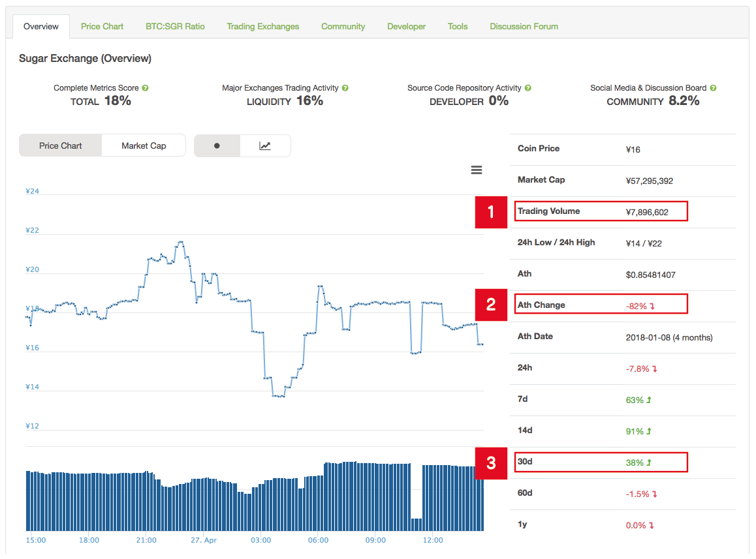The width and height of the screenshot is (756, 559).
Task: Select the Market Cap toggle button
Action: point(144,146)
